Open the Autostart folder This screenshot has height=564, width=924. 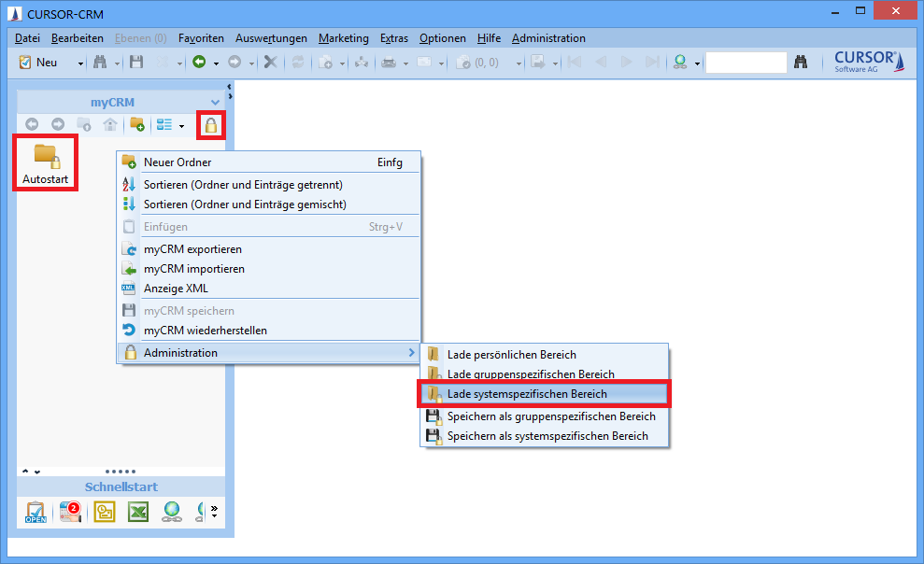coord(45,162)
